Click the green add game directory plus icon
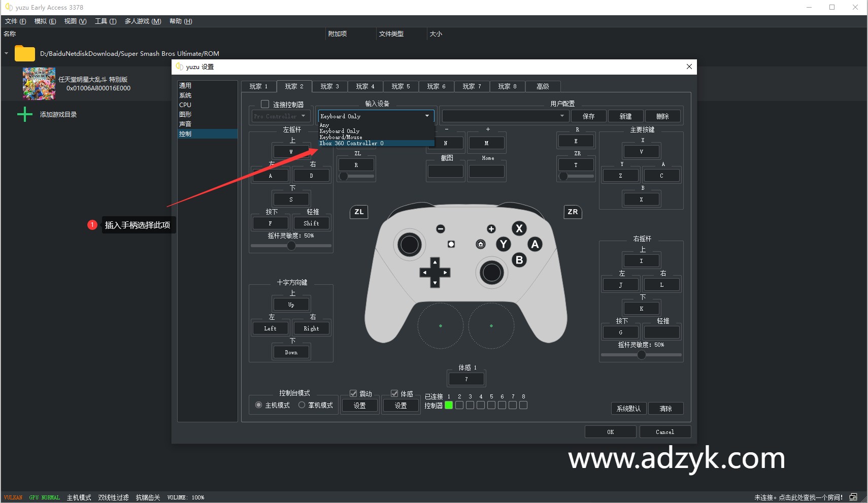 25,114
